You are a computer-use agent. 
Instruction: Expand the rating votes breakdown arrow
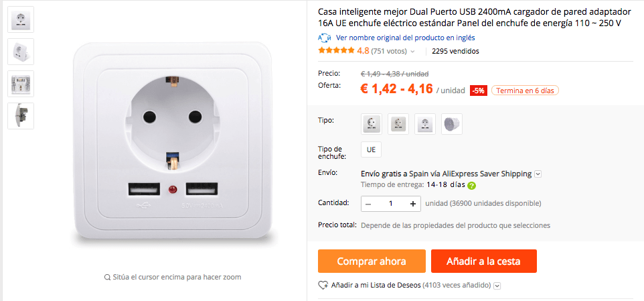(x=412, y=52)
